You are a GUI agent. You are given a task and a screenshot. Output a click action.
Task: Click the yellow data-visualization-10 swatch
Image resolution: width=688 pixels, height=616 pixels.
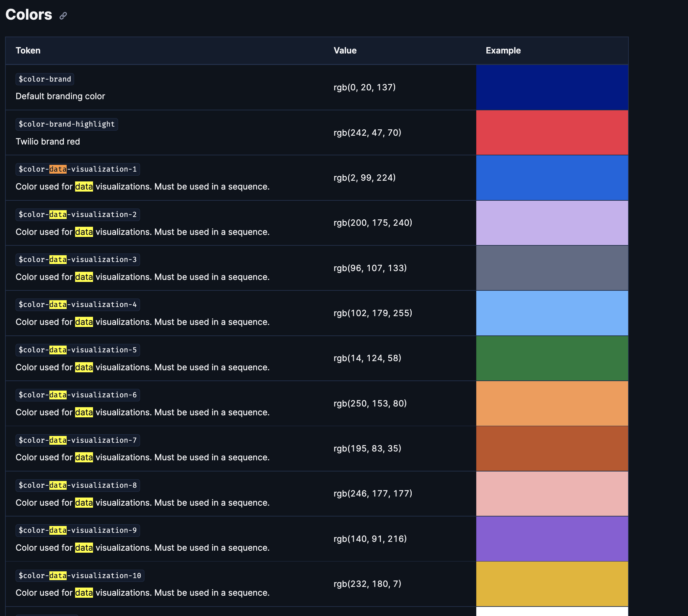point(552,584)
